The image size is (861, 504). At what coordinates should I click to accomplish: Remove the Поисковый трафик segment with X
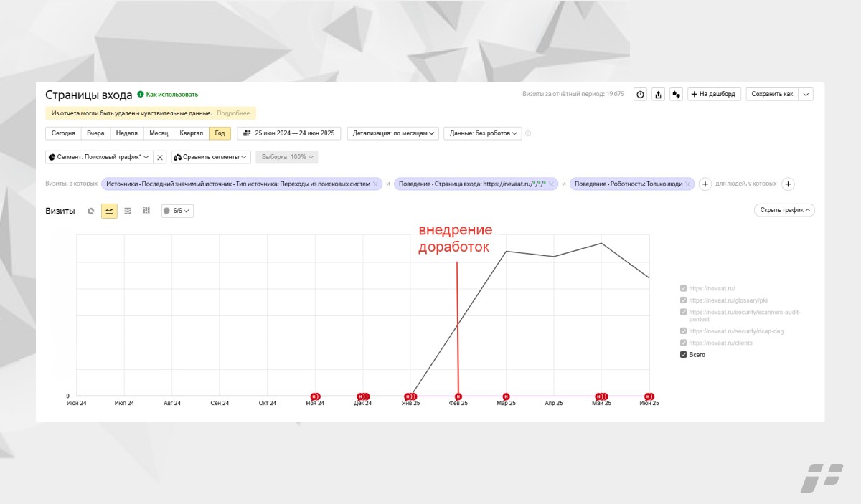click(160, 157)
